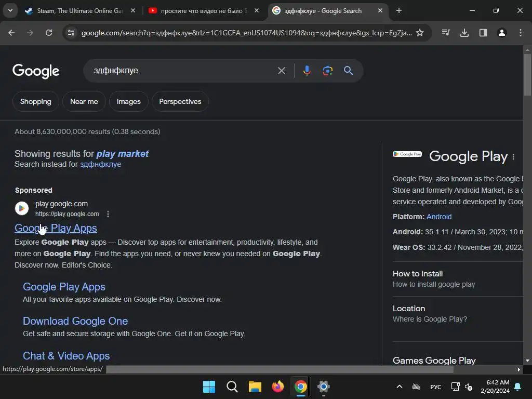Open the Chrome profile icon
Image resolution: width=532 pixels, height=399 pixels.
(x=502, y=33)
